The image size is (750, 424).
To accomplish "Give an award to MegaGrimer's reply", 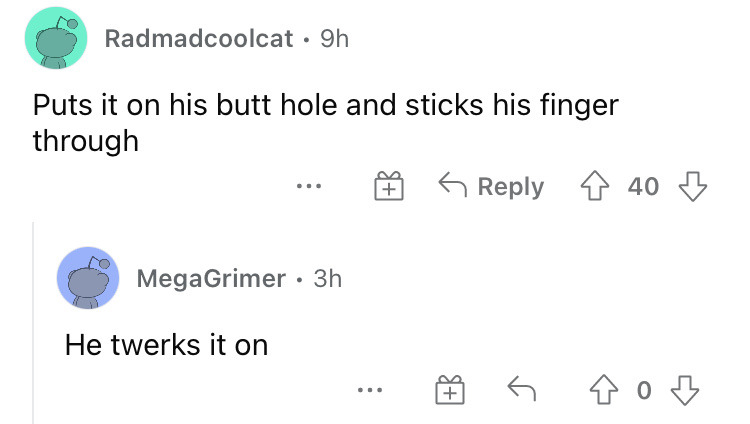I will pos(450,390).
